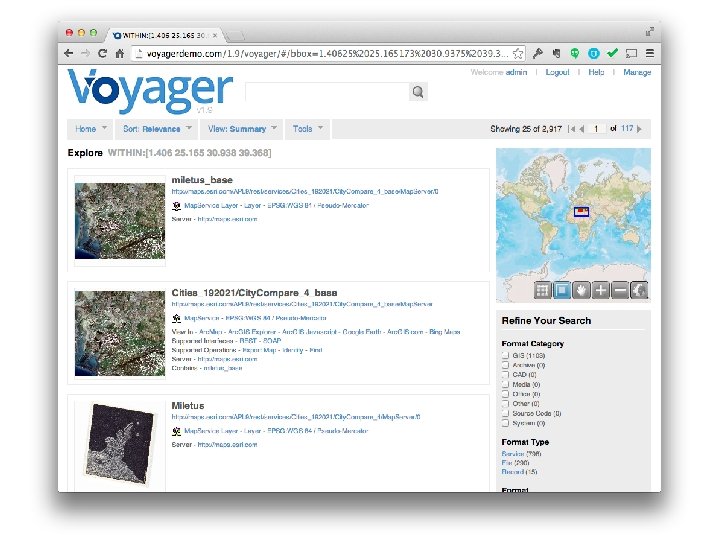Viewport: 720px width, 540px height.
Task: Close the WITHIN browser tab
Action: [x=215, y=35]
